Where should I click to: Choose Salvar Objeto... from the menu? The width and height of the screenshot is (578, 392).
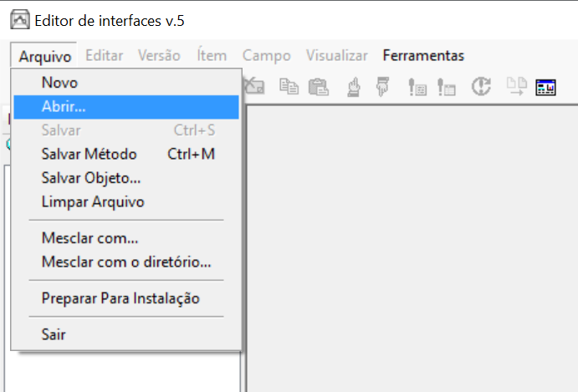(91, 178)
